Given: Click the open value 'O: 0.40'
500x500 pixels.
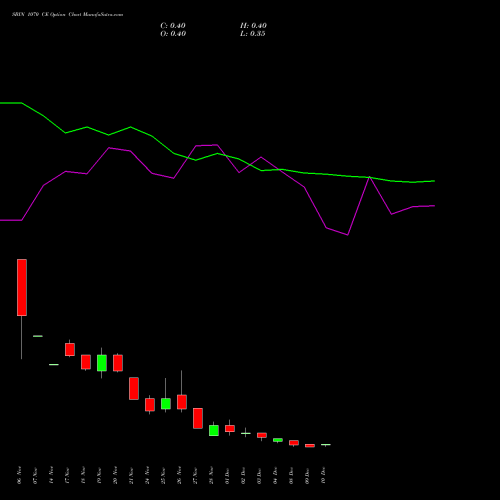Looking at the screenshot, I should (x=173, y=34).
